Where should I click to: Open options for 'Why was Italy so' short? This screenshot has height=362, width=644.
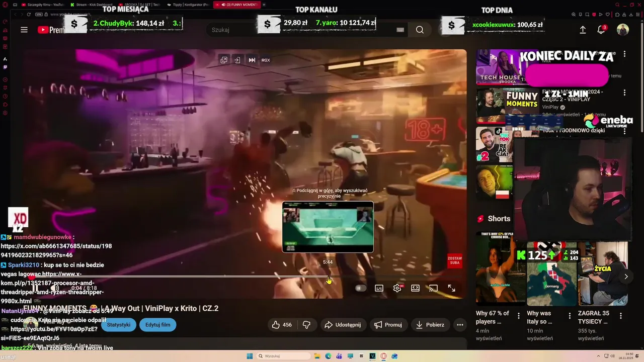click(x=570, y=316)
